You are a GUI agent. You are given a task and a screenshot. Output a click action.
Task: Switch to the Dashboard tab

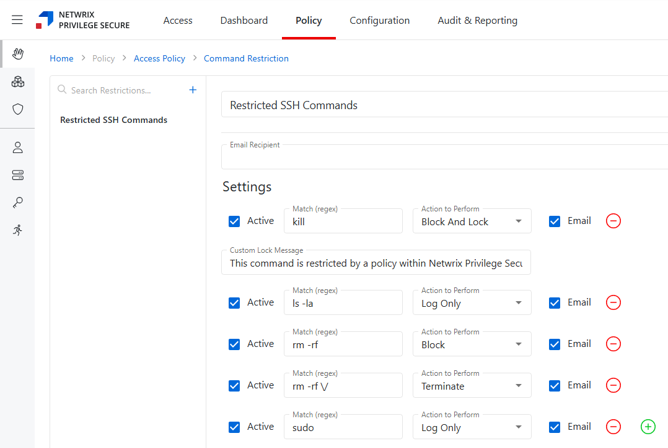[244, 20]
